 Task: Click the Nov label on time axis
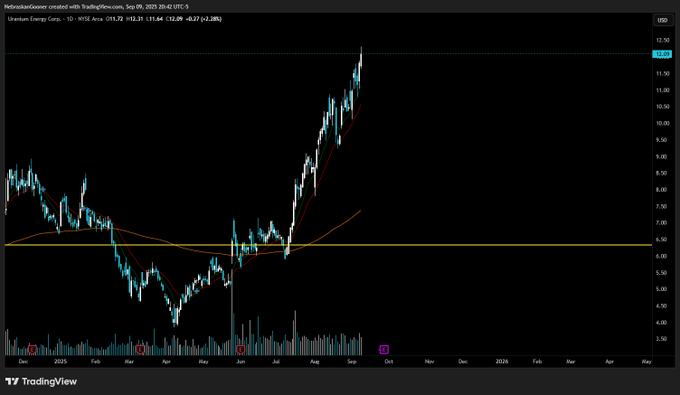click(x=429, y=362)
